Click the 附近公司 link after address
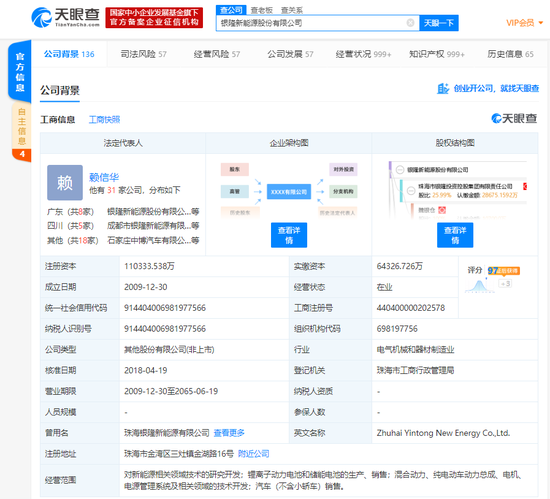Screen dimensions: 550x499 [x=254, y=454]
